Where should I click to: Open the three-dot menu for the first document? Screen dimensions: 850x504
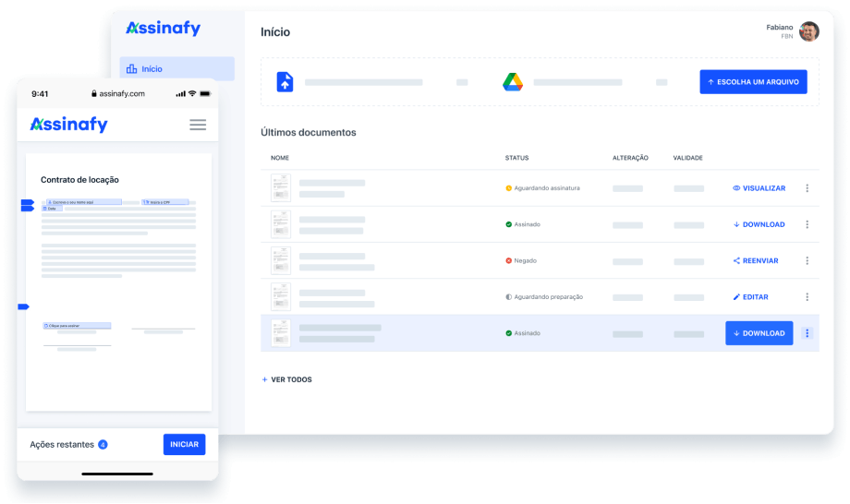(807, 188)
